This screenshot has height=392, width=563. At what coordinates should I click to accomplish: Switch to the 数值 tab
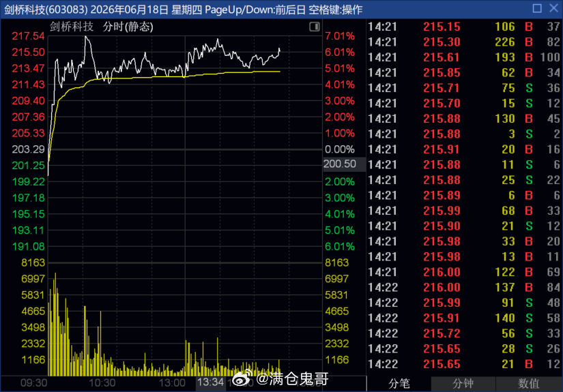pyautogui.click(x=529, y=384)
